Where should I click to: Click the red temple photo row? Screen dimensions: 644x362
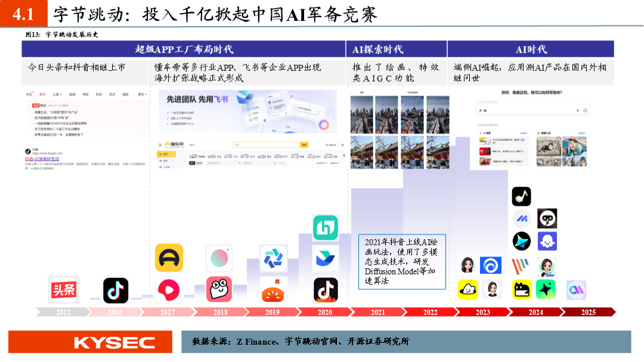click(x=400, y=153)
